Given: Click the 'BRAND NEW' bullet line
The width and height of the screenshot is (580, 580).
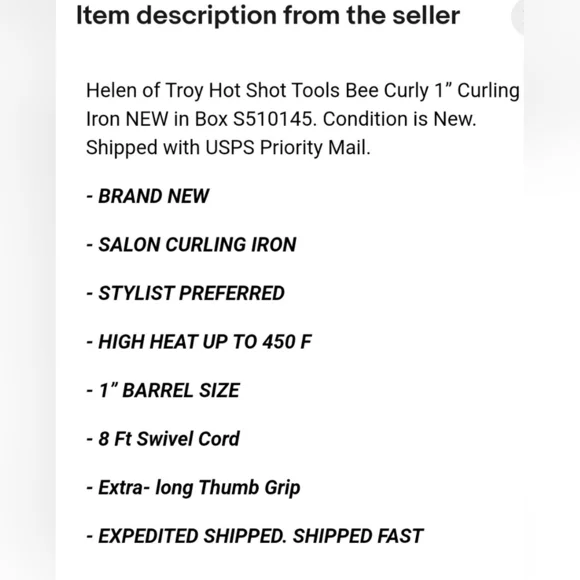Looking at the screenshot, I should pyautogui.click(x=148, y=196).
